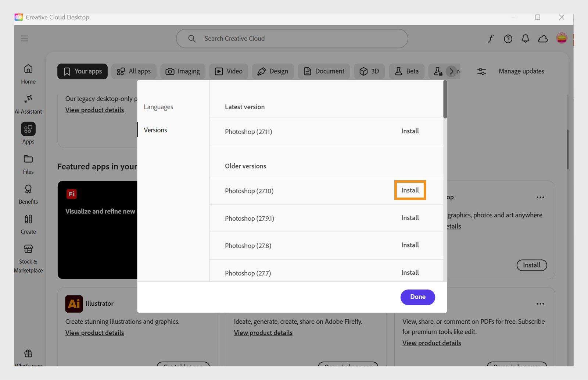The image size is (588, 380).
Task: Open AI Assistant in sidebar
Action: [28, 104]
